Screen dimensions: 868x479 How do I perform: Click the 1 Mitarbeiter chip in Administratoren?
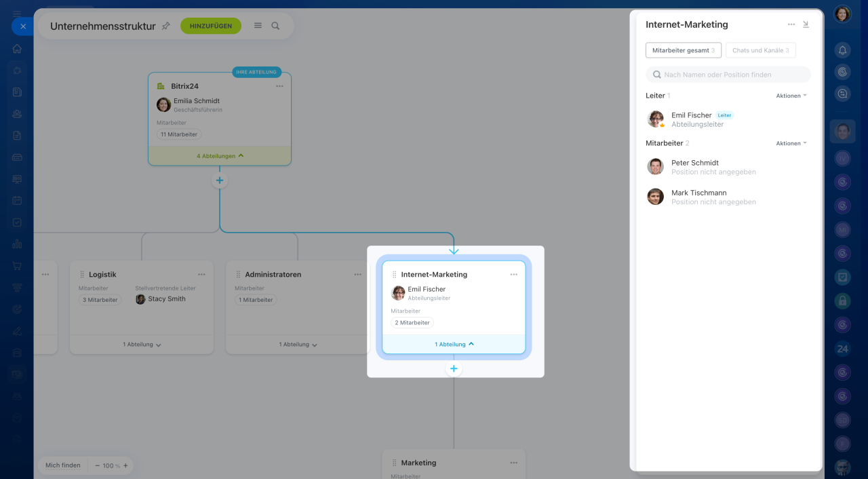[x=256, y=300]
